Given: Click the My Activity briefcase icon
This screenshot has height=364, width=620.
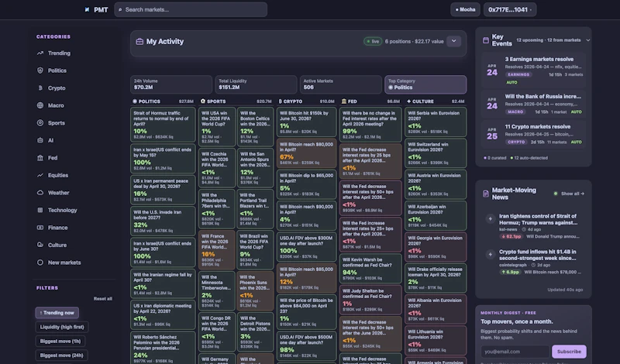Looking at the screenshot, I should pyautogui.click(x=139, y=42).
